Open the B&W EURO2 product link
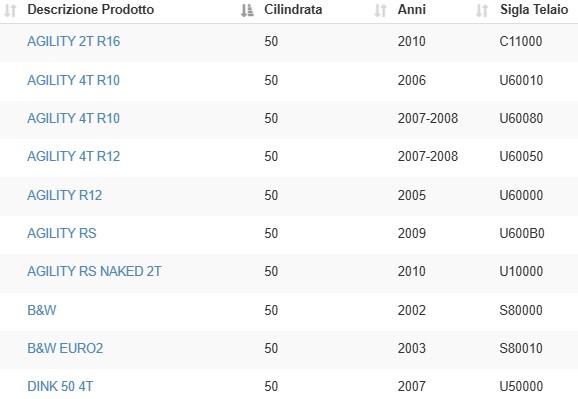This screenshot has width=578, height=399. pyautogui.click(x=65, y=348)
